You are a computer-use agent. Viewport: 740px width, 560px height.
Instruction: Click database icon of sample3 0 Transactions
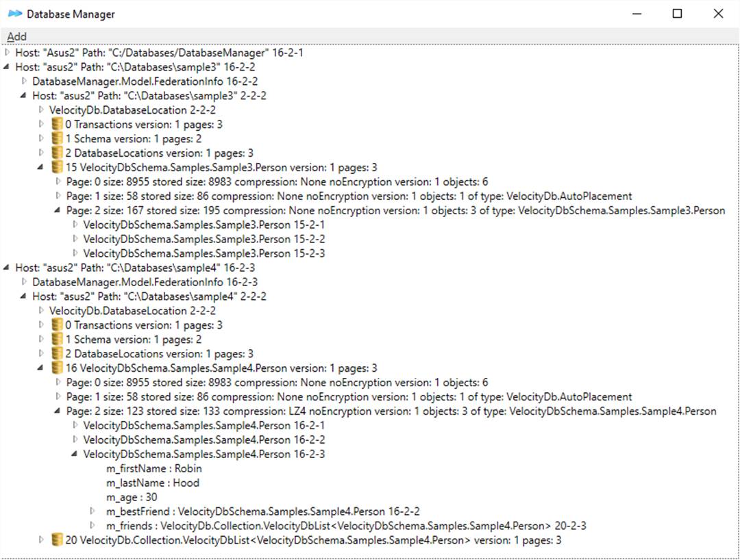tap(57, 125)
